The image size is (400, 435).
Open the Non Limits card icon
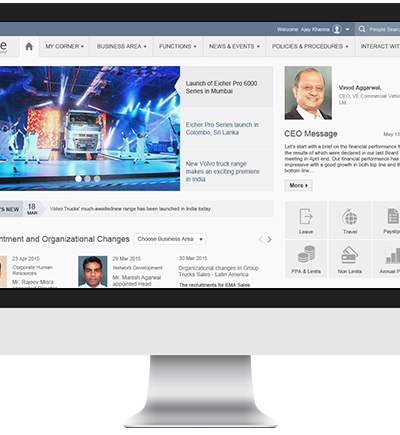click(x=349, y=255)
